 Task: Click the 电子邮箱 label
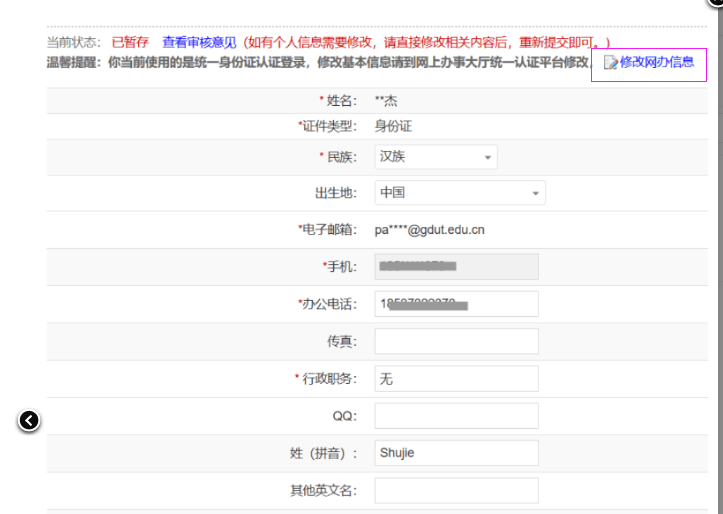click(x=327, y=230)
